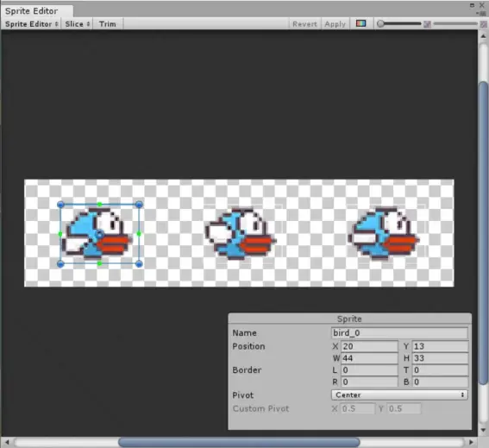Click the Width W field
This screenshot has height=448, width=489.
tap(370, 358)
